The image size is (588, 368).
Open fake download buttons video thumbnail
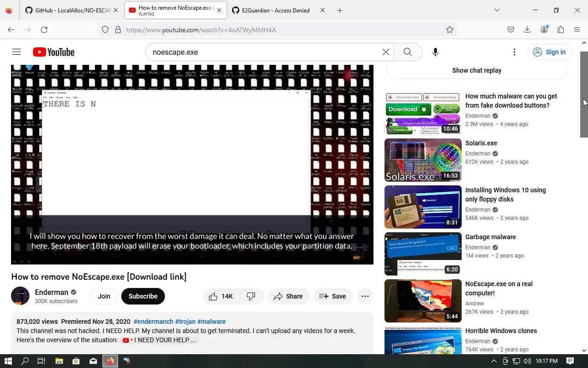pyautogui.click(x=423, y=113)
